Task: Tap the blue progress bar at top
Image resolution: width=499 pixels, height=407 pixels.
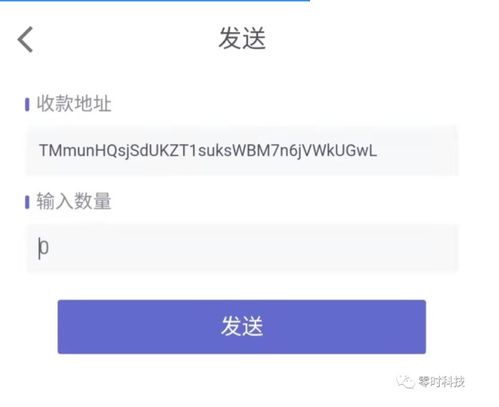Action: (x=155, y=1)
